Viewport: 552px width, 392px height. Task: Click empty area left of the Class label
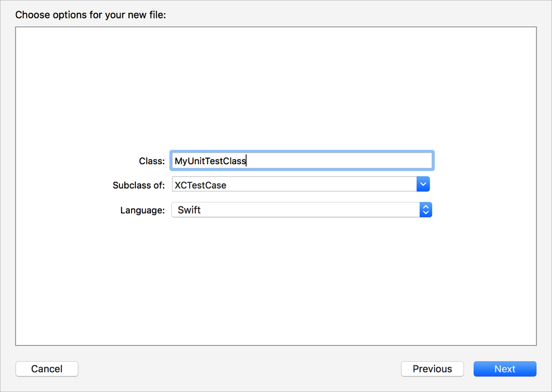point(69,161)
